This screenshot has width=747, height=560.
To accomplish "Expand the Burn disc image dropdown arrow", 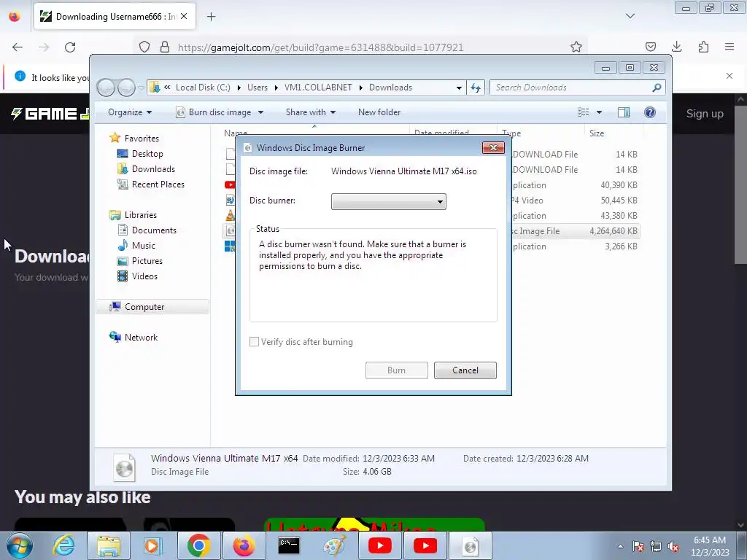I will click(x=260, y=112).
